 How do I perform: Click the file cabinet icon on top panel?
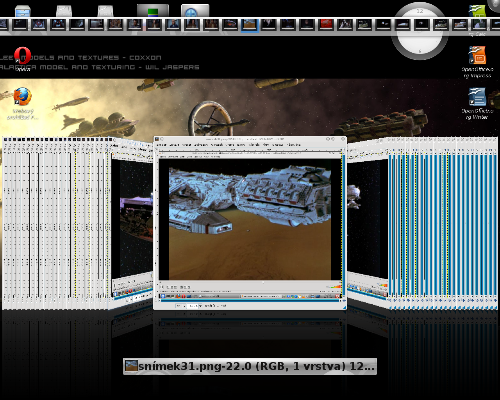click(x=23, y=11)
